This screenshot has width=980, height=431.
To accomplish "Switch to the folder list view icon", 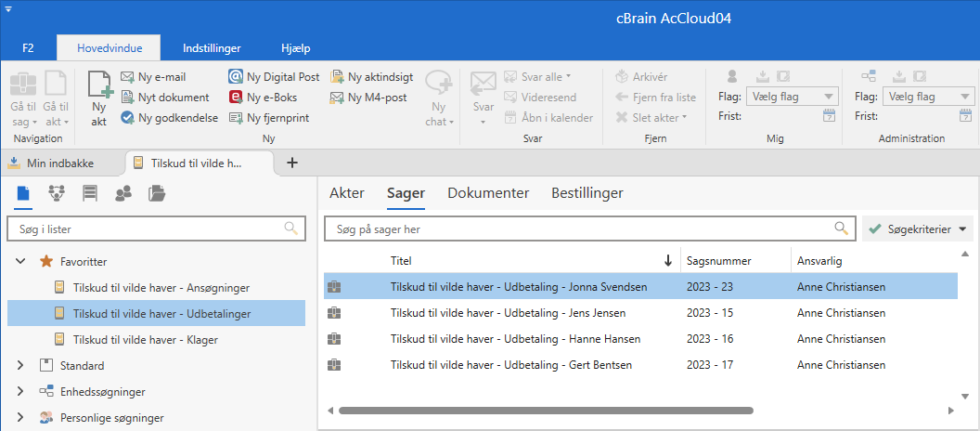I will 157,193.
